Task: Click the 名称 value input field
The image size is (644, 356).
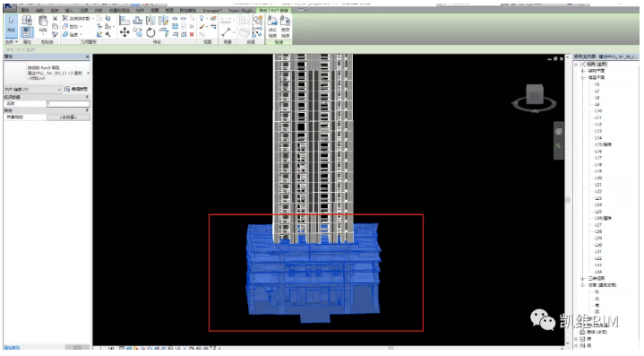Action: (68, 104)
